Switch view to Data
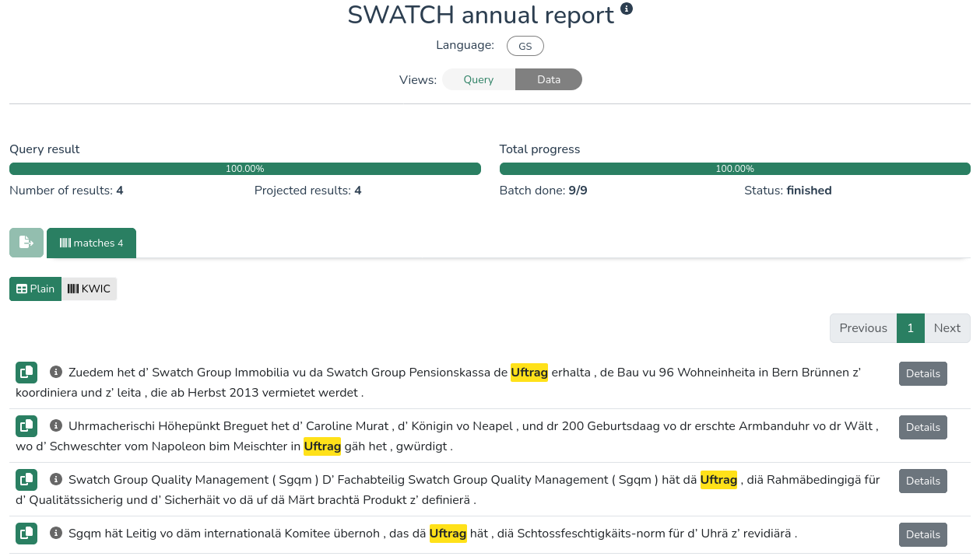Screen dimensions: 980x560 [548, 79]
